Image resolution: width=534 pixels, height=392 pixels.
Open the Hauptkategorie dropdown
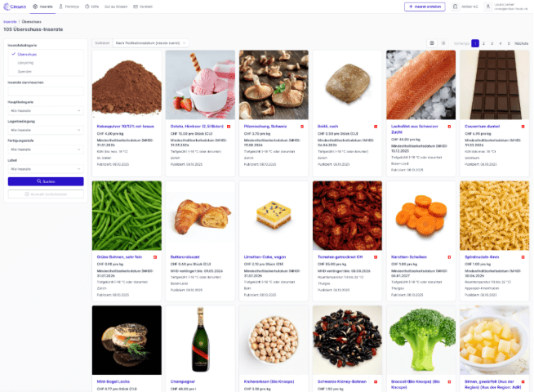point(46,110)
